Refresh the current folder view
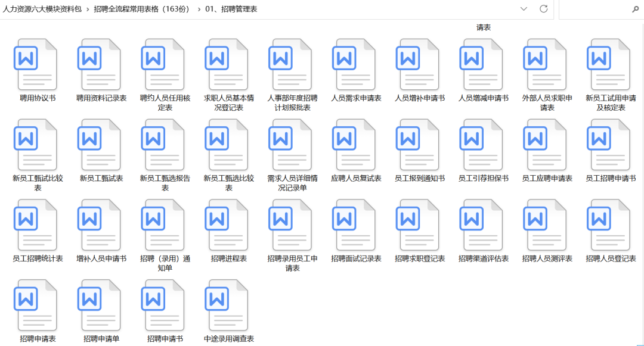Viewport: 644px width, 346px height. pyautogui.click(x=543, y=8)
